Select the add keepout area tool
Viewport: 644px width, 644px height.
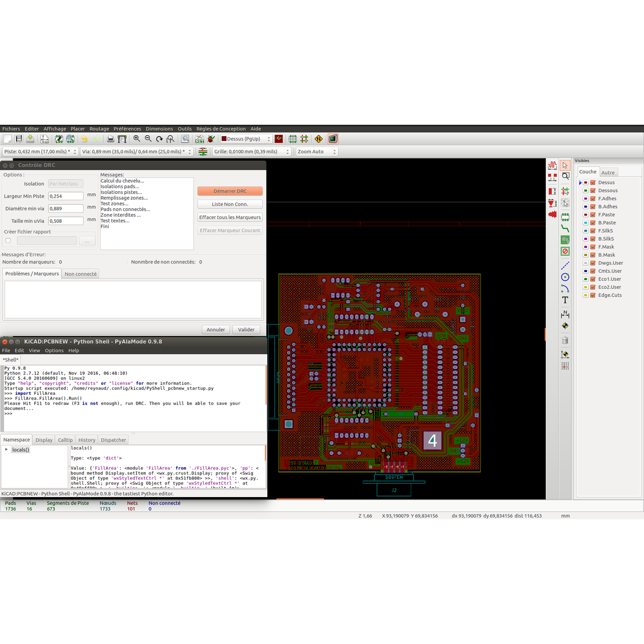[x=565, y=251]
